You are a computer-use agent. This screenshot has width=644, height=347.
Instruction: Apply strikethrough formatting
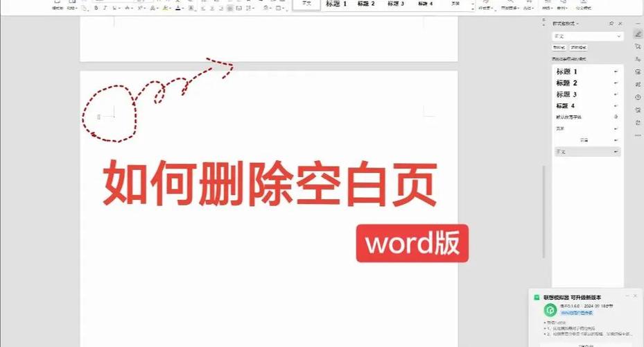(127, 8)
